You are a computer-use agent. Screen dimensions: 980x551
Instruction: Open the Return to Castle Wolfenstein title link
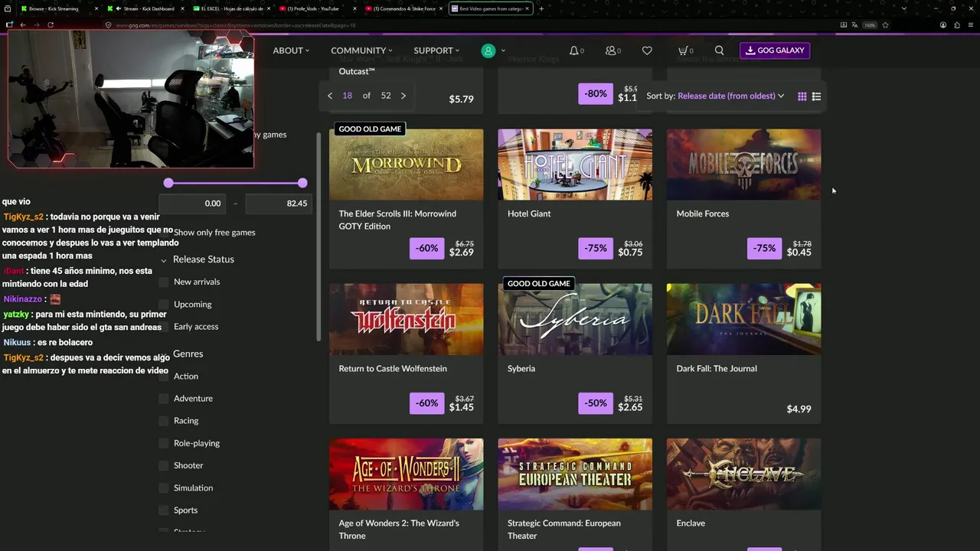point(393,368)
